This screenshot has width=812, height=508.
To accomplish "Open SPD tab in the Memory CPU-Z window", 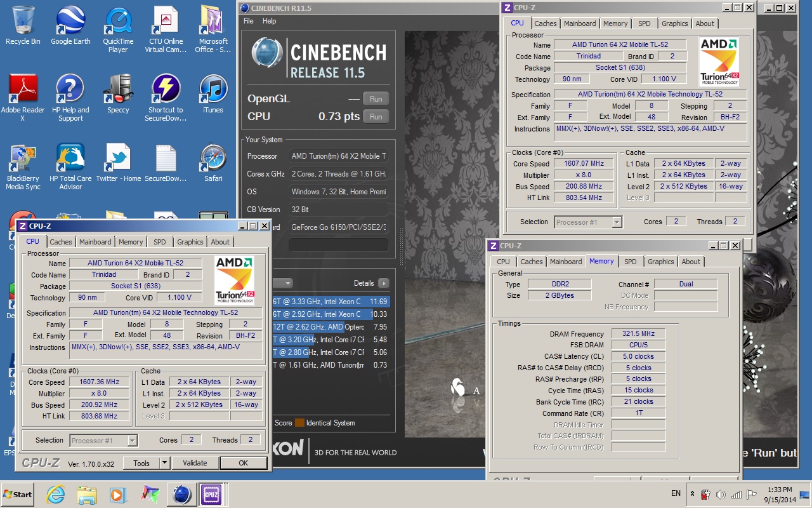I will point(631,262).
